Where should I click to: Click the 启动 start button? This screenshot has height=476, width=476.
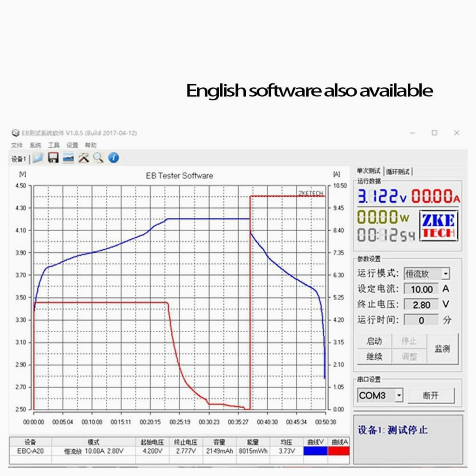pos(374,341)
